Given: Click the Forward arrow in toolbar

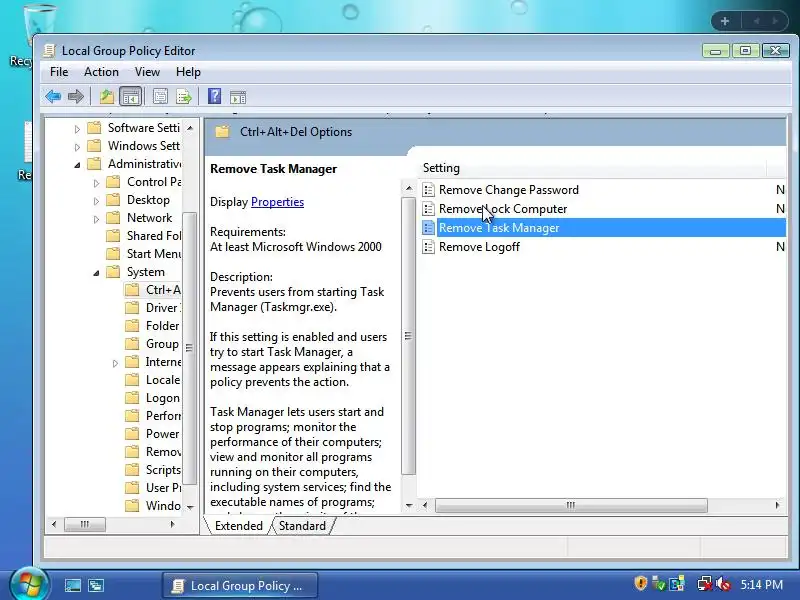Looking at the screenshot, I should coord(76,96).
